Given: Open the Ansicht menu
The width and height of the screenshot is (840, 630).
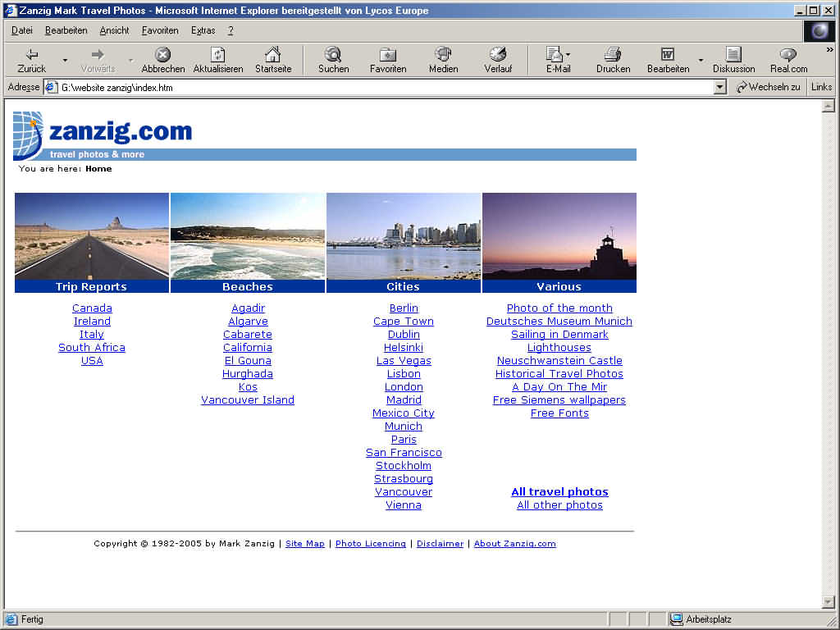Looking at the screenshot, I should pyautogui.click(x=114, y=30).
